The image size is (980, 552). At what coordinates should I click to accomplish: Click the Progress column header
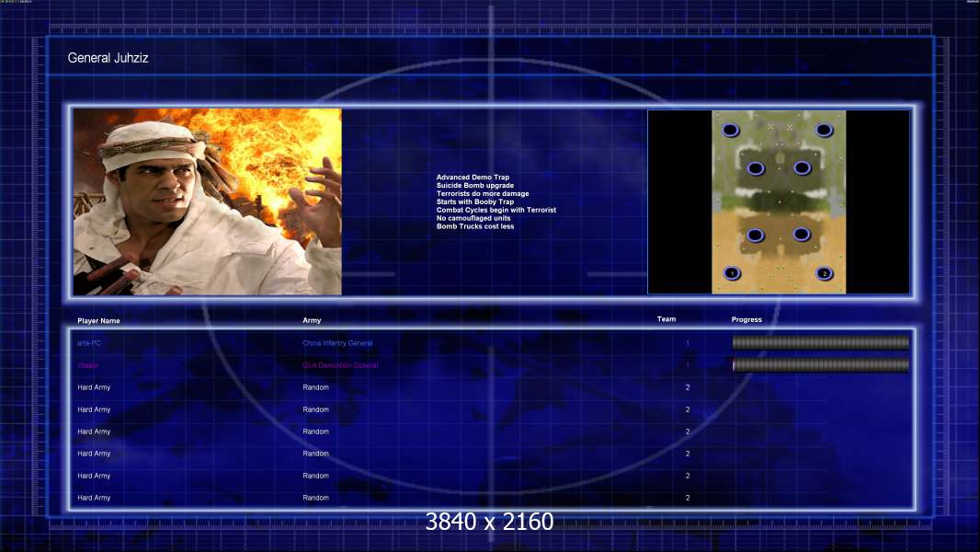746,319
